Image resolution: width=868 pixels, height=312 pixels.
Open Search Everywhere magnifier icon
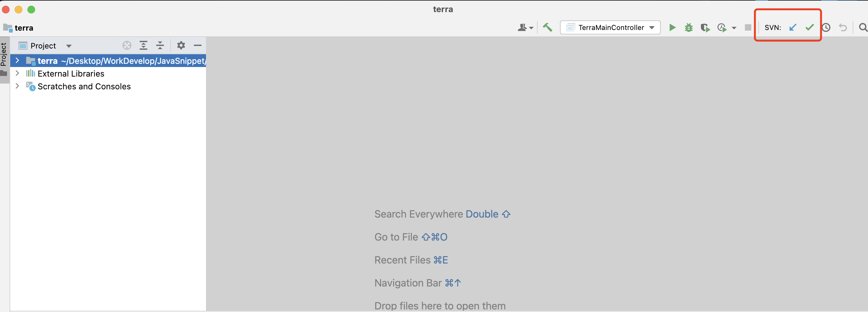[x=863, y=28]
